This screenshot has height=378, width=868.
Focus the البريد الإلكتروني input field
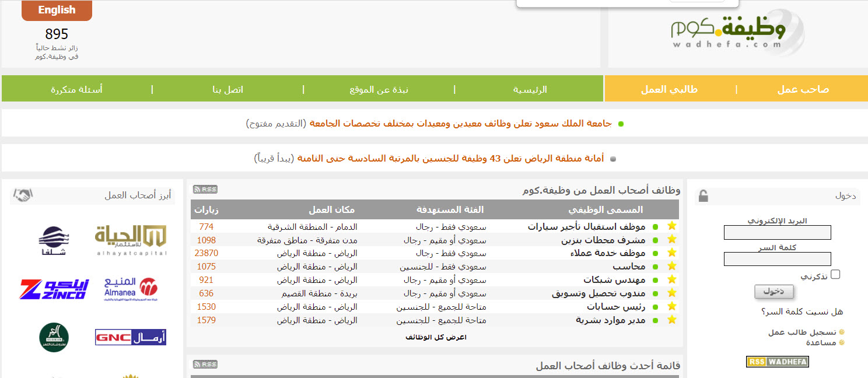tap(777, 233)
